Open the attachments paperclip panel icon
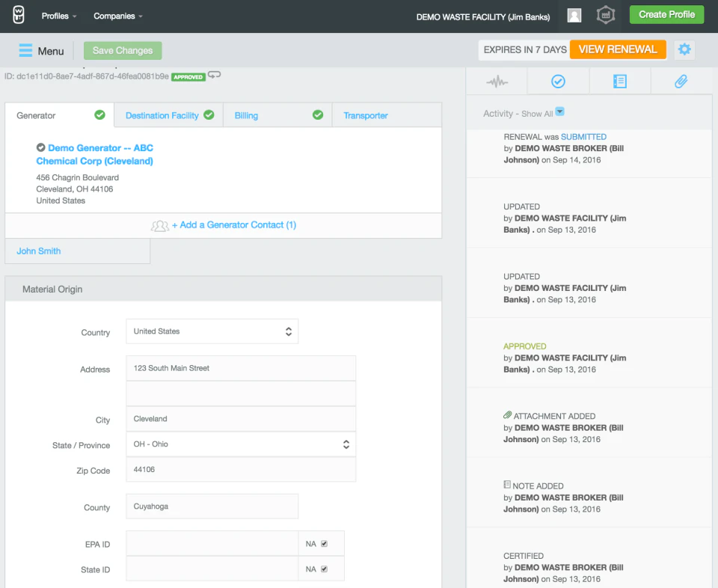718x588 pixels. (681, 81)
